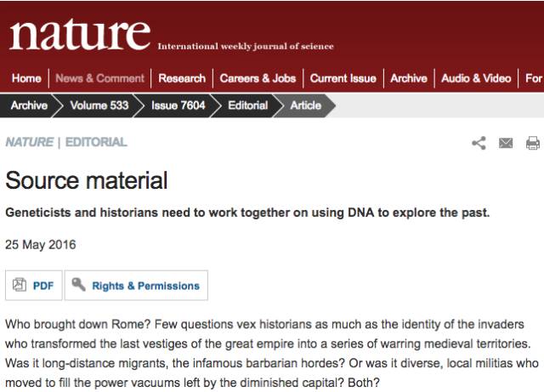This screenshot has height=392, width=544.
Task: Open the Home menu item
Action: coord(26,78)
